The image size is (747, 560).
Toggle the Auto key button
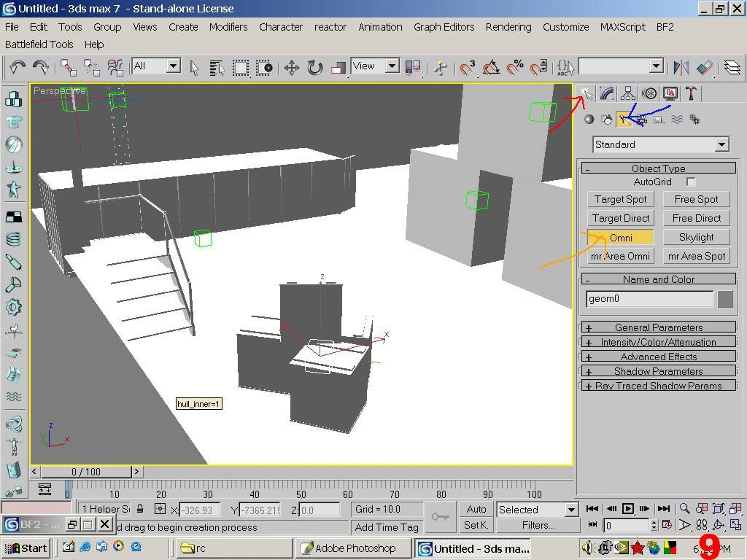[x=476, y=509]
